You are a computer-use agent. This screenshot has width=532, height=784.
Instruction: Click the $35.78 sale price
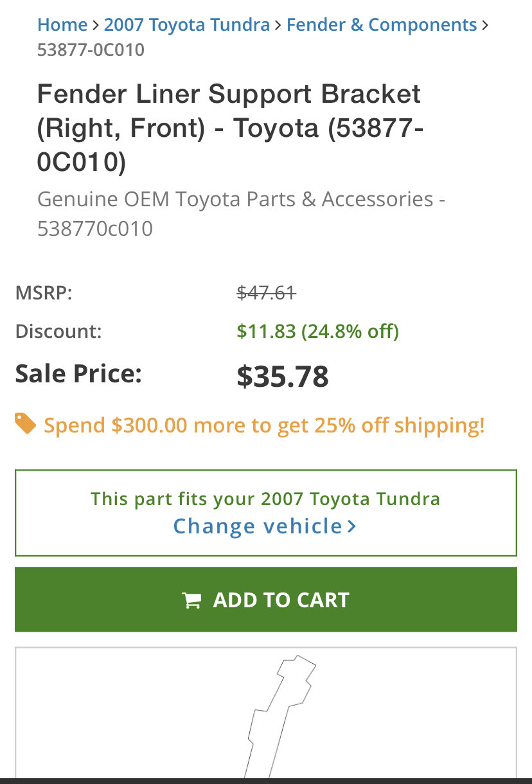click(283, 377)
